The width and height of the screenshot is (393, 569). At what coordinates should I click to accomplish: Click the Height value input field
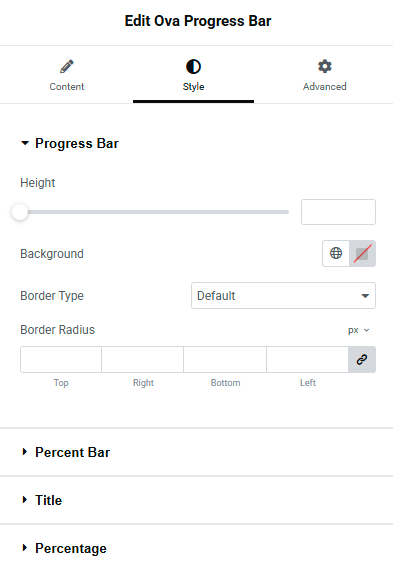338,212
